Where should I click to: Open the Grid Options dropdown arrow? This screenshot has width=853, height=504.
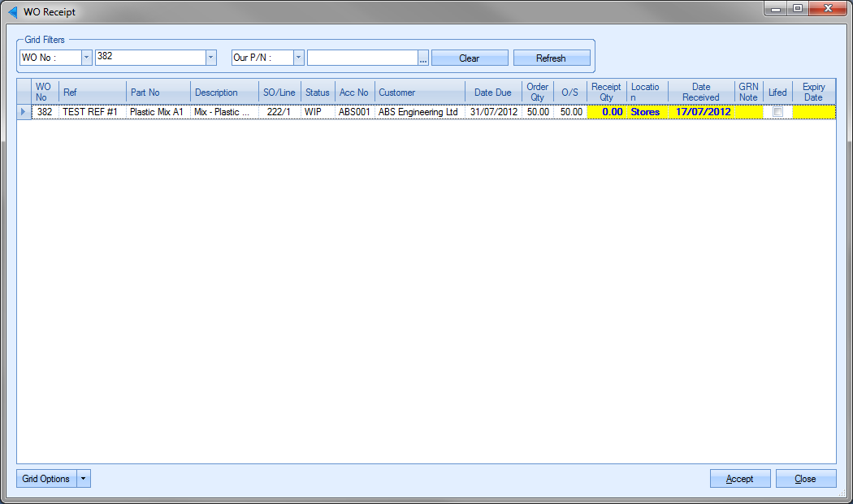click(x=84, y=479)
